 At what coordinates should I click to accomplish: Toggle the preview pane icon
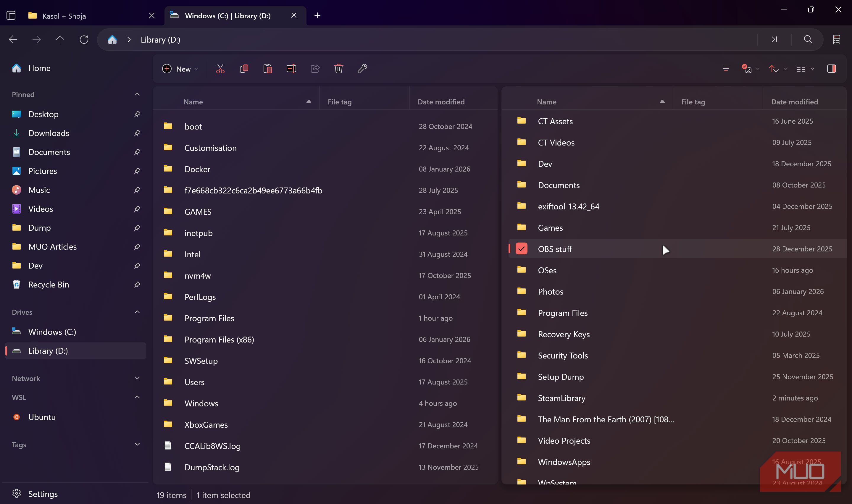click(x=831, y=69)
